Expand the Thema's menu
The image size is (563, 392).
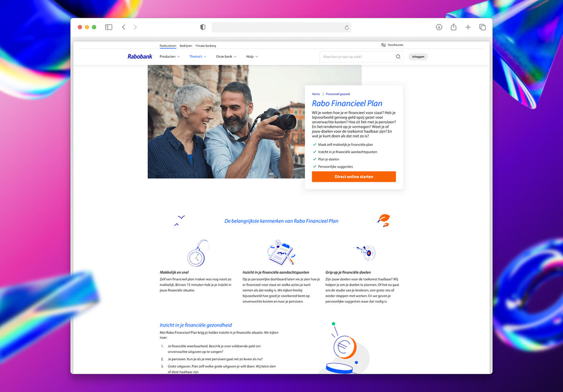(x=198, y=57)
